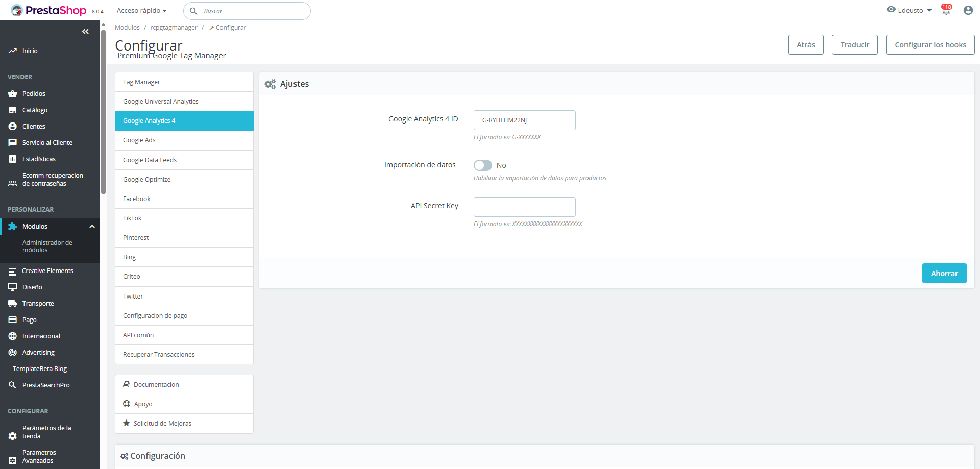Click the Creative Elements icon

[x=13, y=271]
